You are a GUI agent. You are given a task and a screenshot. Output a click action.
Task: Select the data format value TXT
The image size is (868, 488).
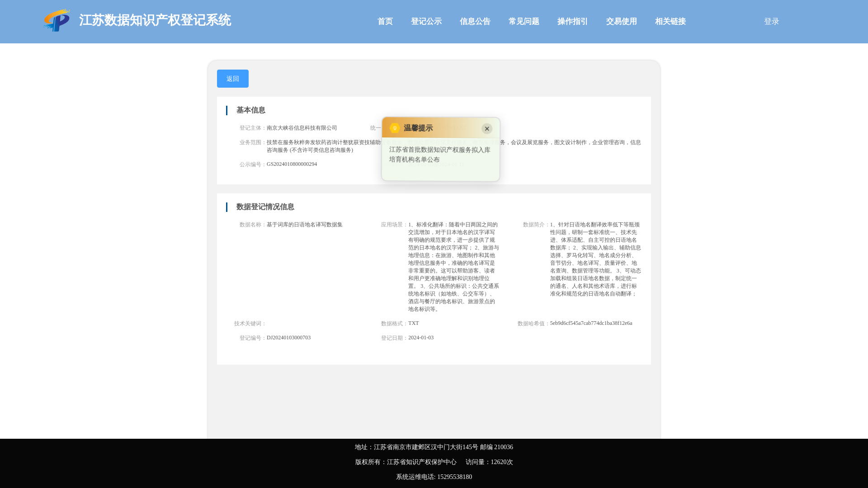pos(414,323)
